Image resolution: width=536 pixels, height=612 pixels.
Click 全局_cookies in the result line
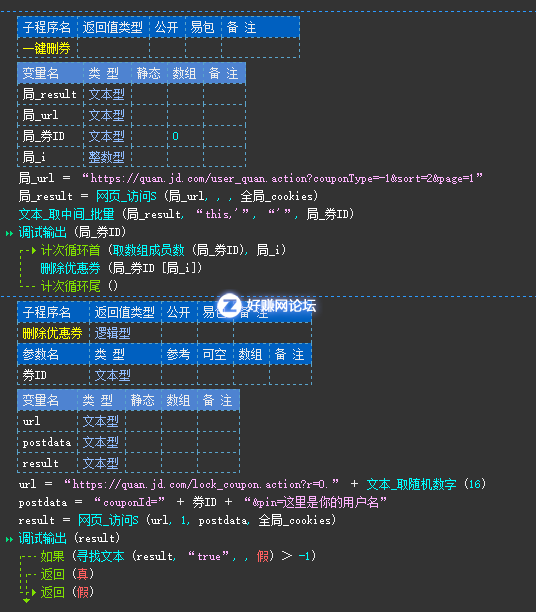point(294,520)
